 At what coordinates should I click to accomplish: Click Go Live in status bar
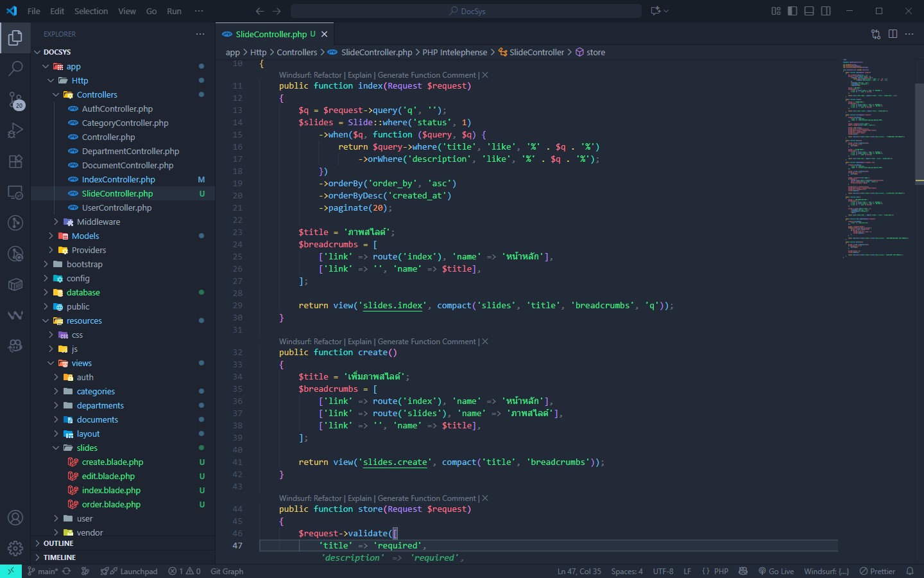coord(776,571)
